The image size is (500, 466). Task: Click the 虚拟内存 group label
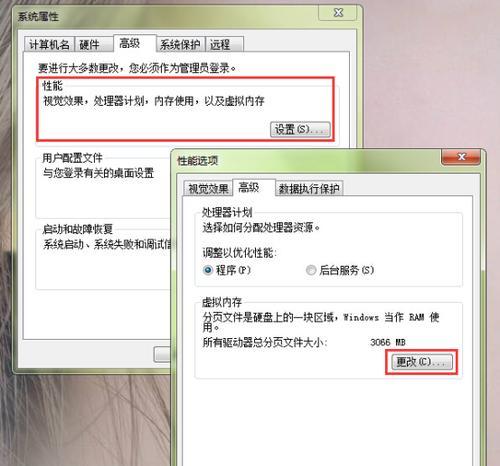pos(222,302)
